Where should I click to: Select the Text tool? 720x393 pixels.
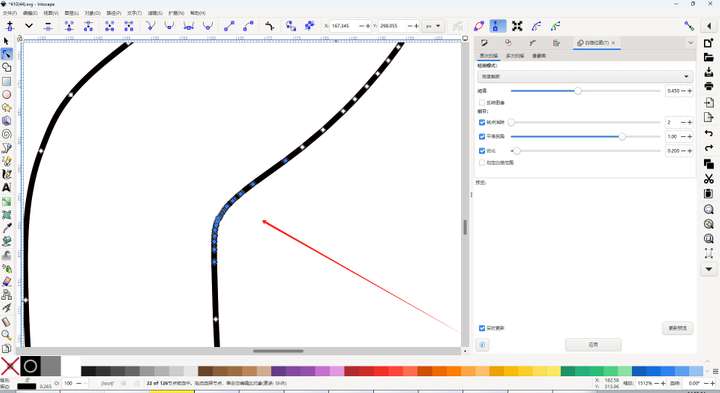[x=6, y=188]
